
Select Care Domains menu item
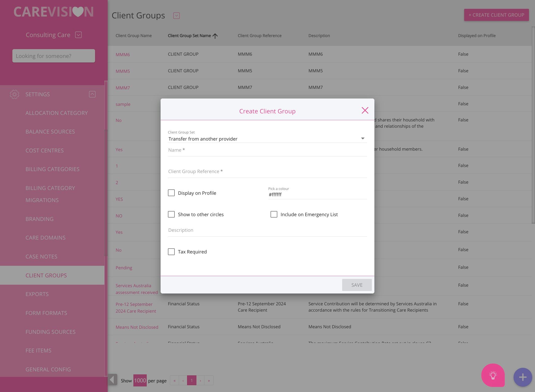[45, 238]
